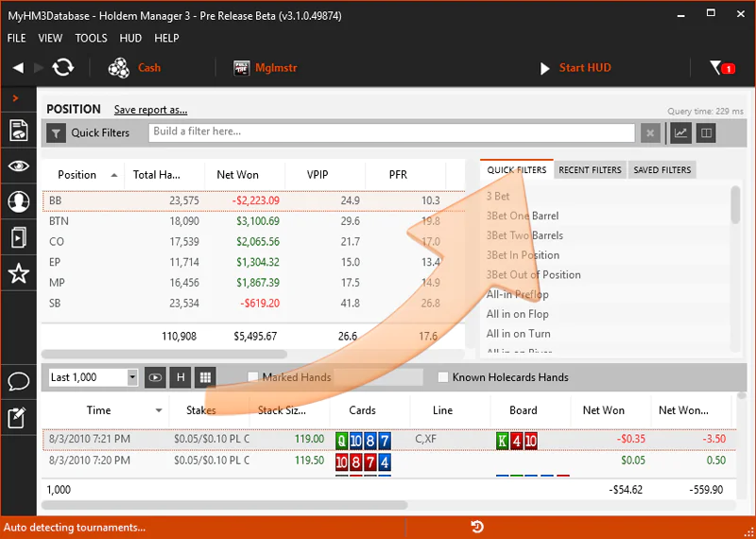Open the hand replayer sidebar icon

point(18,238)
